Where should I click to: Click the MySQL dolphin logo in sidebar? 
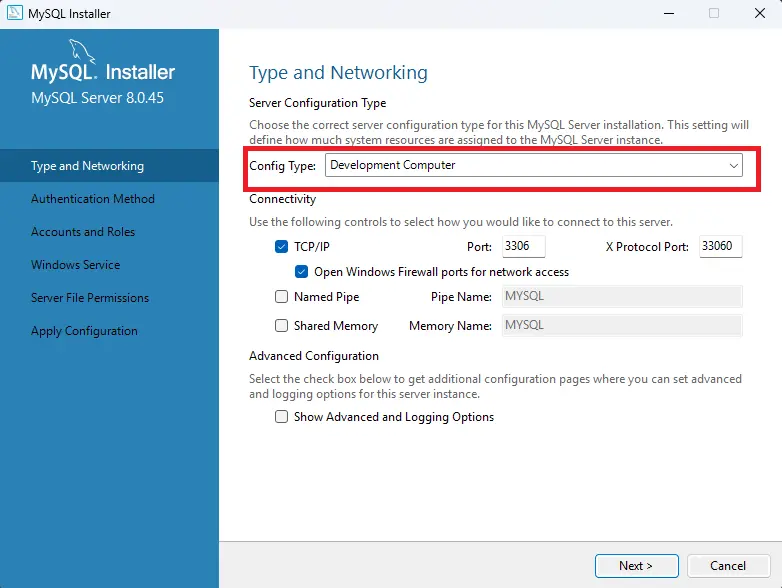point(83,50)
